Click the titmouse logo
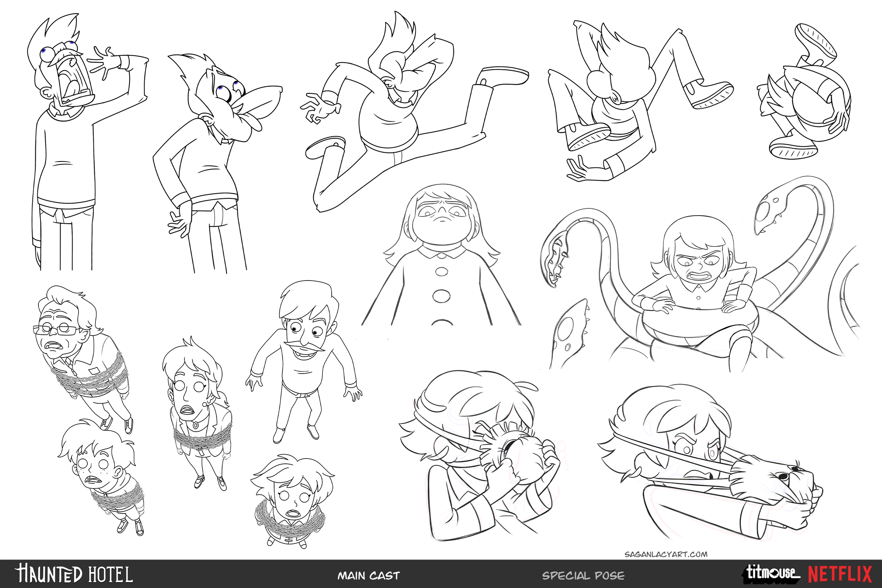Image resolution: width=882 pixels, height=588 pixels. tap(771, 573)
